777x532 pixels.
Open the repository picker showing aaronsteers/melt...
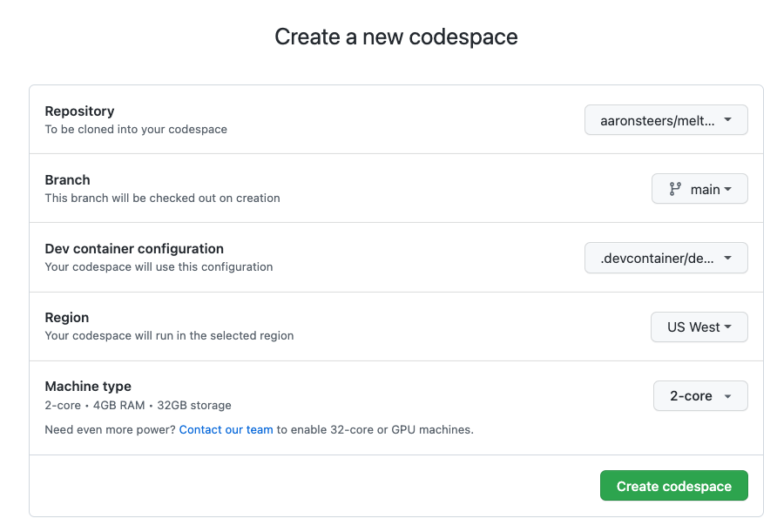pos(666,119)
